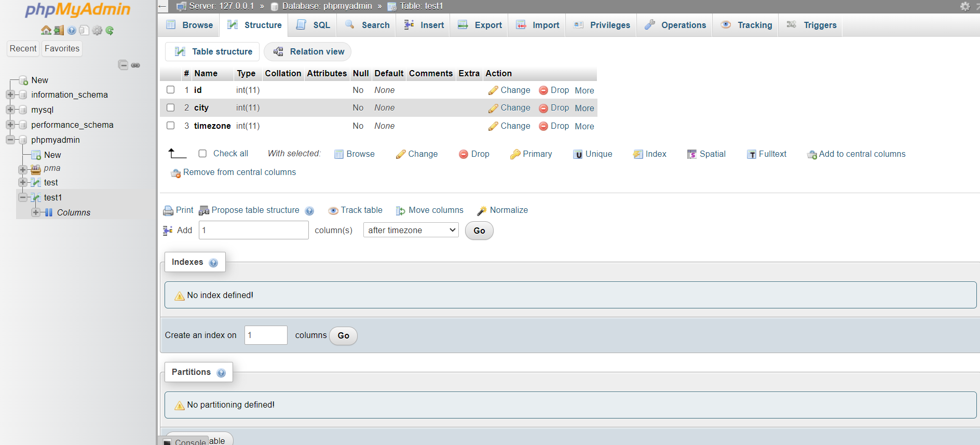980x445 pixels.
Task: Collapse the phpmyadmin database node
Action: [x=10, y=140]
